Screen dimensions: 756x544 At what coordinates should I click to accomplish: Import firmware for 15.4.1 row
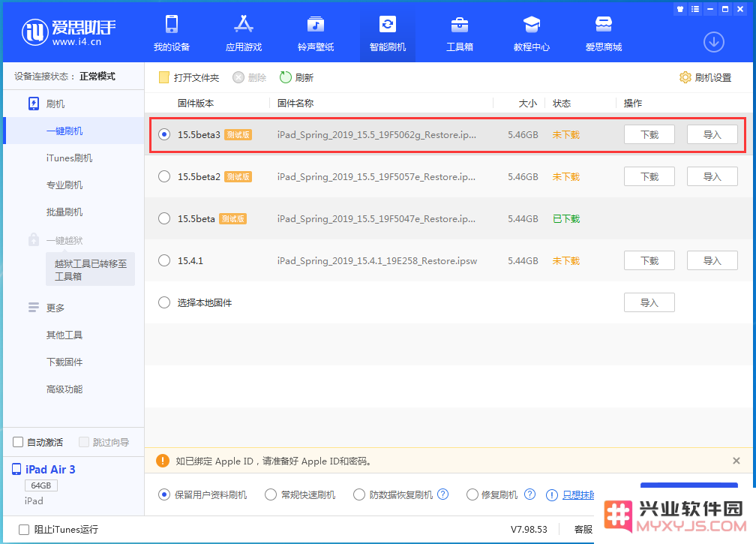pos(712,260)
